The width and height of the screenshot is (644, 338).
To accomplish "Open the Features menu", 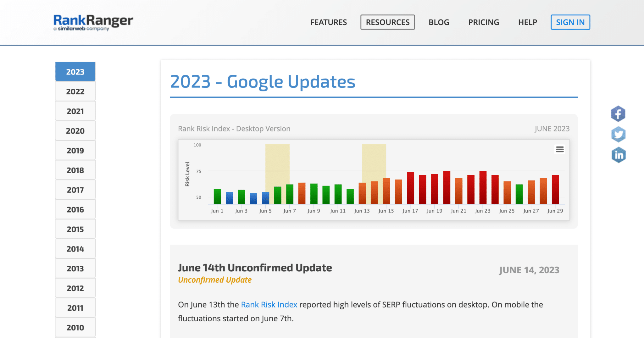I will 329,22.
